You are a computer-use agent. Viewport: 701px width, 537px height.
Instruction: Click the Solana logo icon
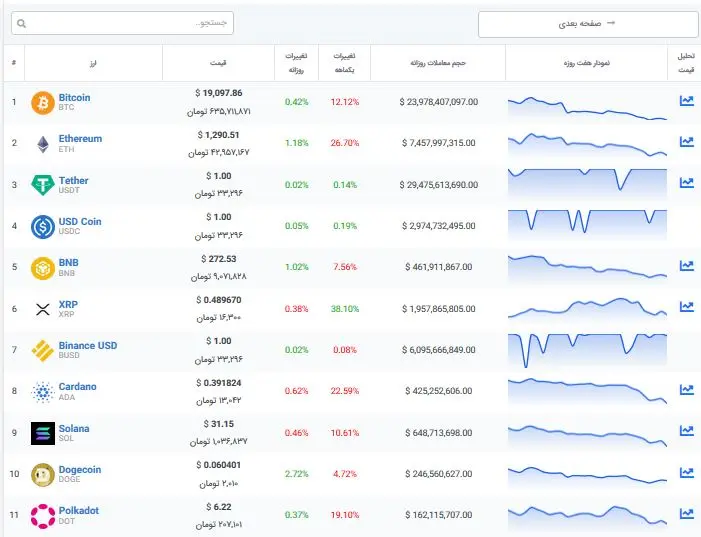(x=43, y=433)
